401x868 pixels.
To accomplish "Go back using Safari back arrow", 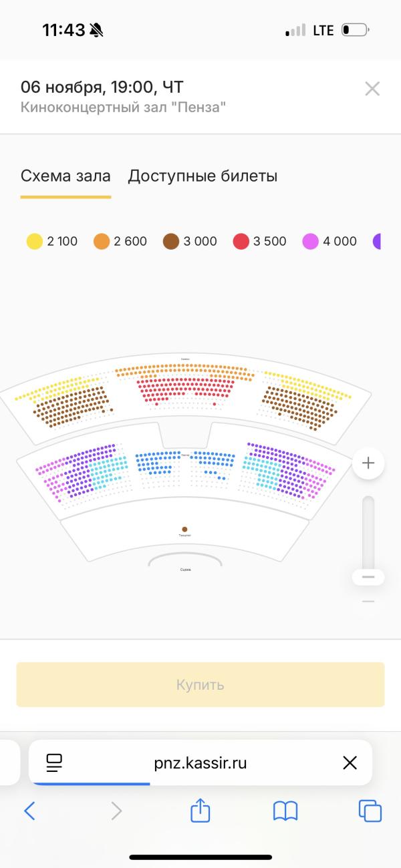I will coord(29,811).
